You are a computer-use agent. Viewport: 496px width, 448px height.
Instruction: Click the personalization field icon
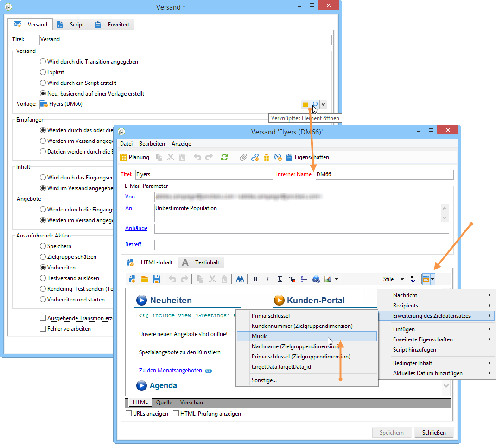click(x=426, y=279)
